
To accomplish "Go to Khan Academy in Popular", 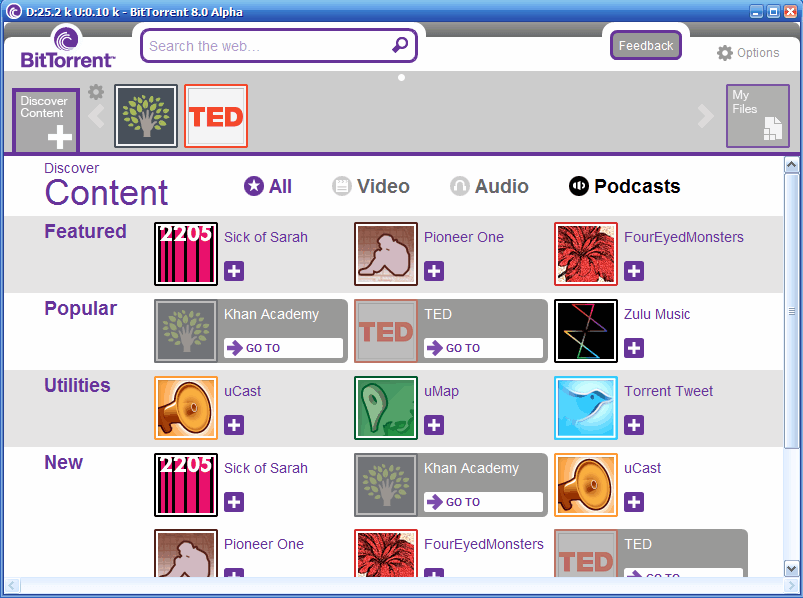I will 283,348.
